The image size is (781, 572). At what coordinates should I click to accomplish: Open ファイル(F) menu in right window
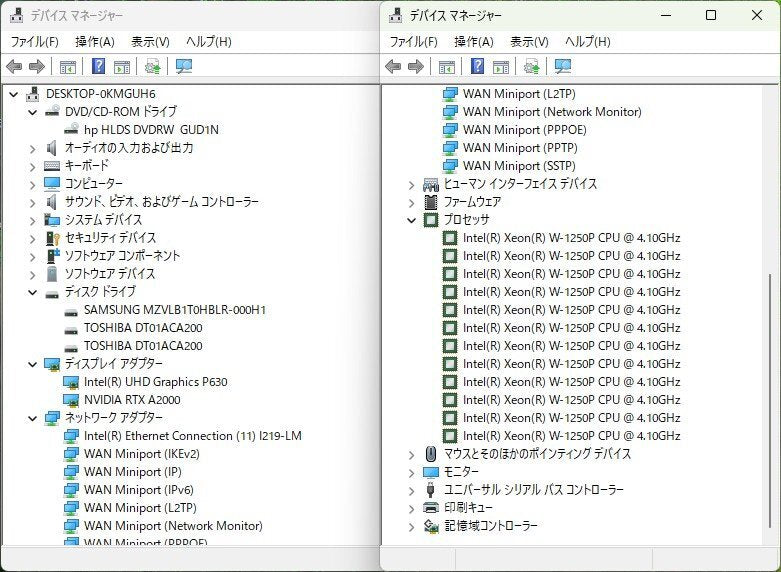413,41
